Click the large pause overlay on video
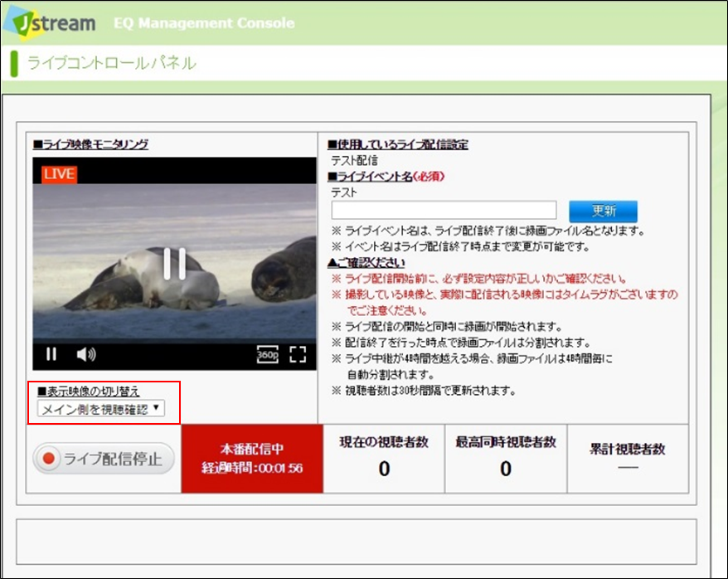 175,263
